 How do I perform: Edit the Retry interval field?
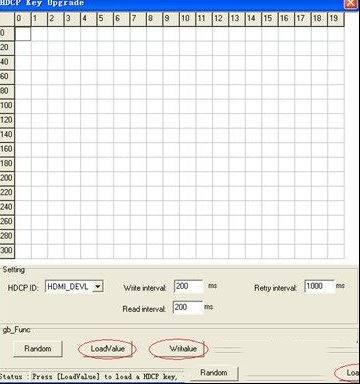tap(319, 287)
